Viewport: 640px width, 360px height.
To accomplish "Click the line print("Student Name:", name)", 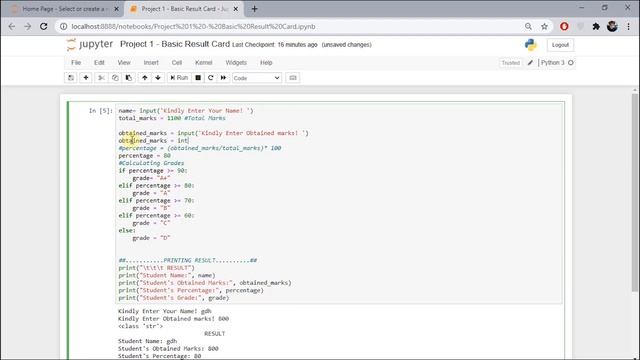I will click(x=167, y=276).
